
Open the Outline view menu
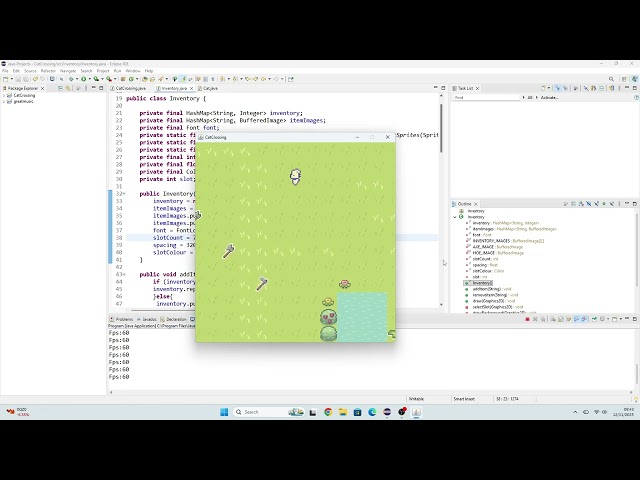pyautogui.click(x=619, y=204)
